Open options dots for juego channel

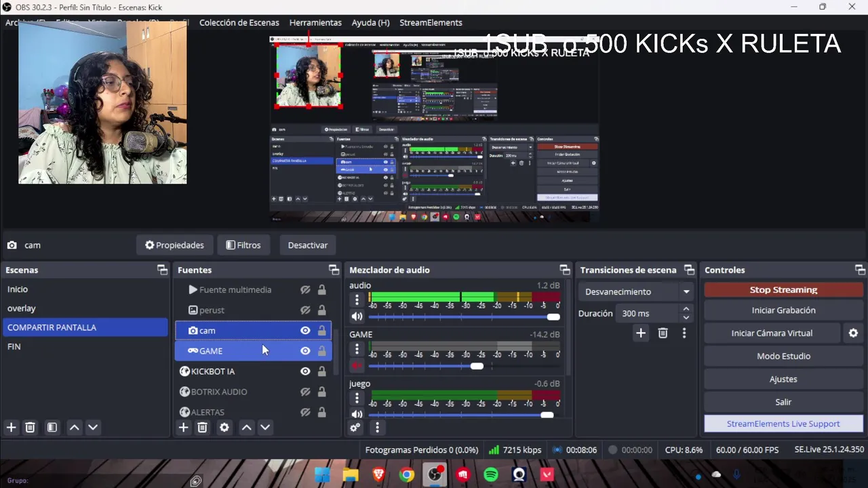(357, 398)
